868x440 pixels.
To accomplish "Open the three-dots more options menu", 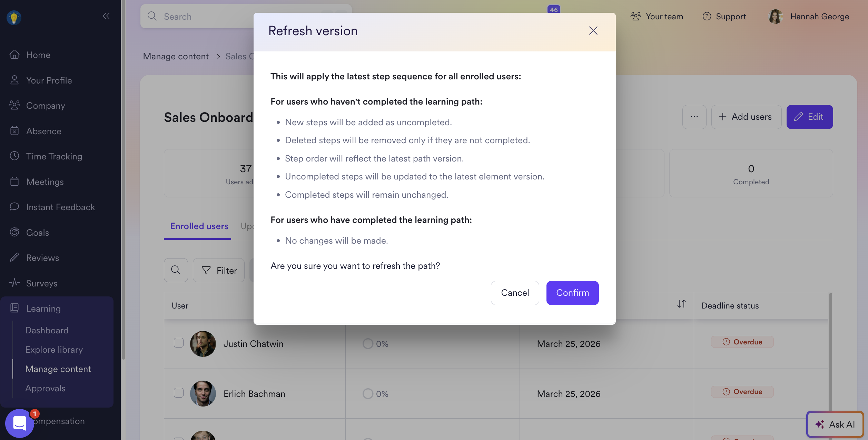I will click(694, 117).
